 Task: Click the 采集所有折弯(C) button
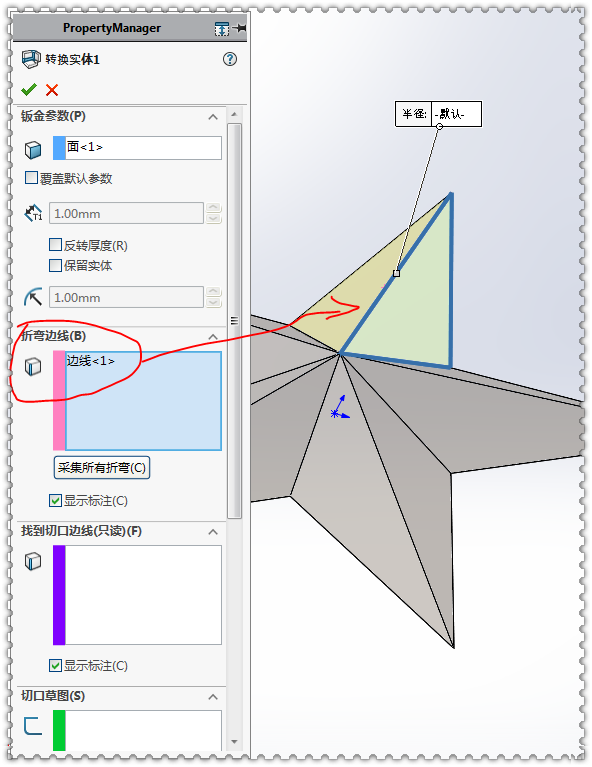(x=102, y=468)
